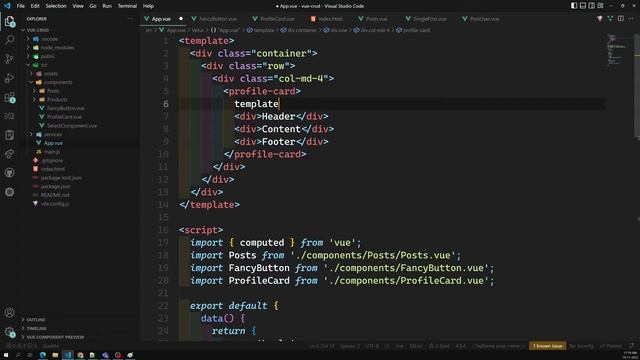Expand the Timeline section
640x360 pixels.
[36, 328]
